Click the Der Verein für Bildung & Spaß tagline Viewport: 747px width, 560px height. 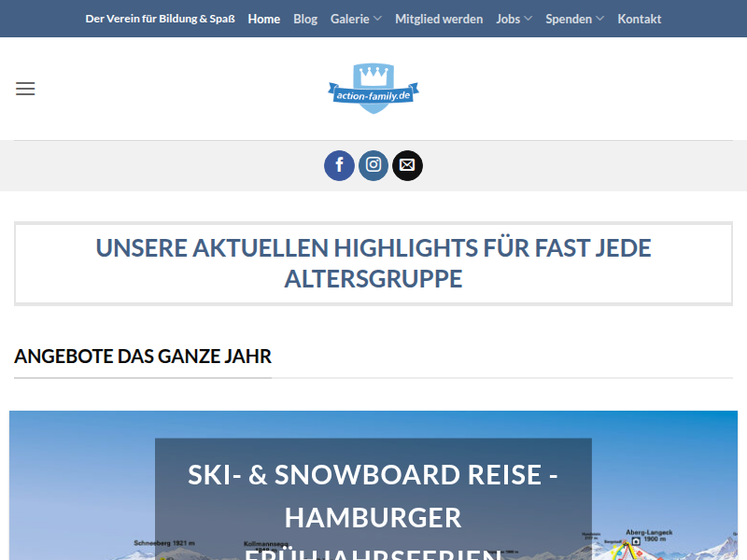point(160,19)
